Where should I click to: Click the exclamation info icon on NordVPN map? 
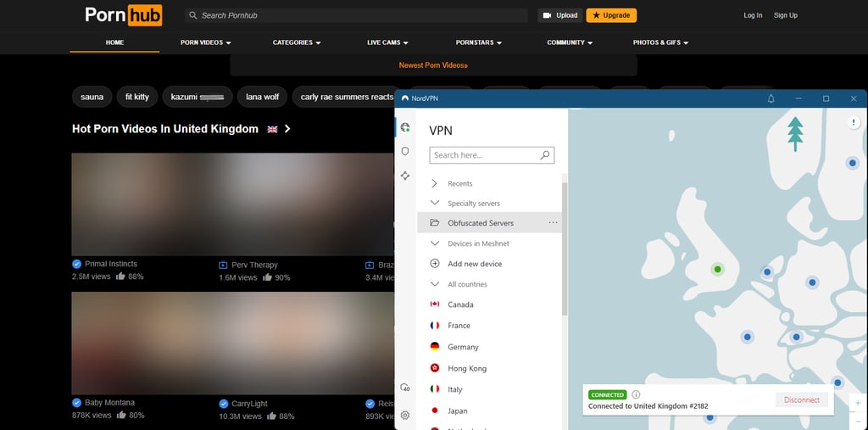point(854,122)
